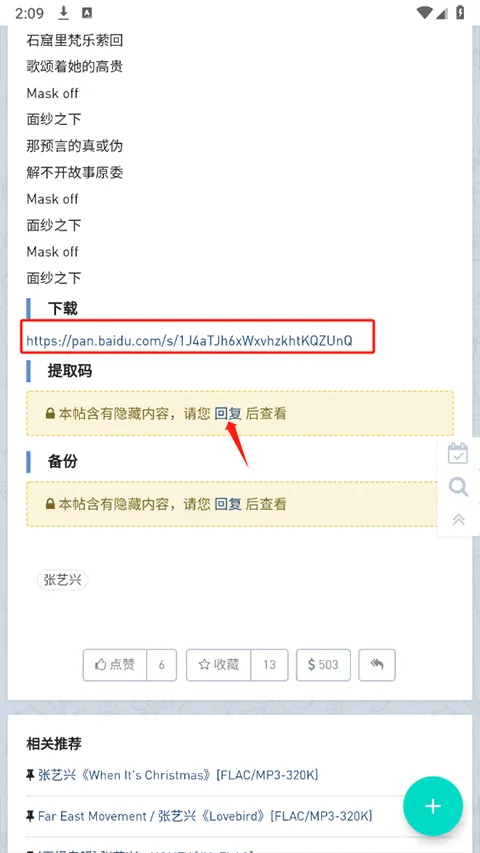Click the reply arrow button
The width and height of the screenshot is (480, 853).
pyautogui.click(x=377, y=665)
